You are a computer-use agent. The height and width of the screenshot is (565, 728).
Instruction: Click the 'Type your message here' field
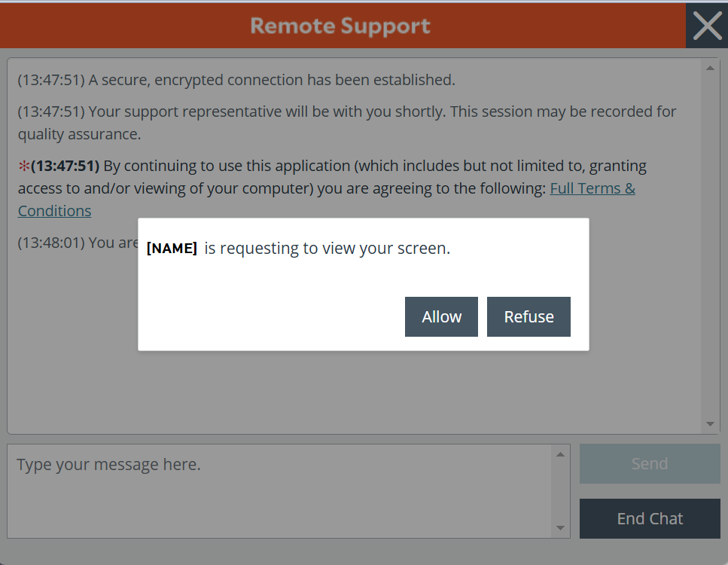pos(279,490)
